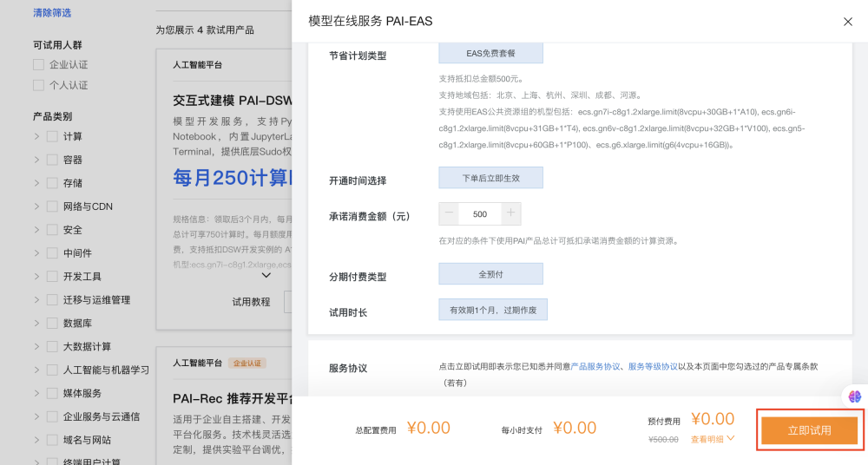The width and height of the screenshot is (868, 465).
Task: Open 试用教程 on the PAI-DSW card
Action: [x=251, y=302]
